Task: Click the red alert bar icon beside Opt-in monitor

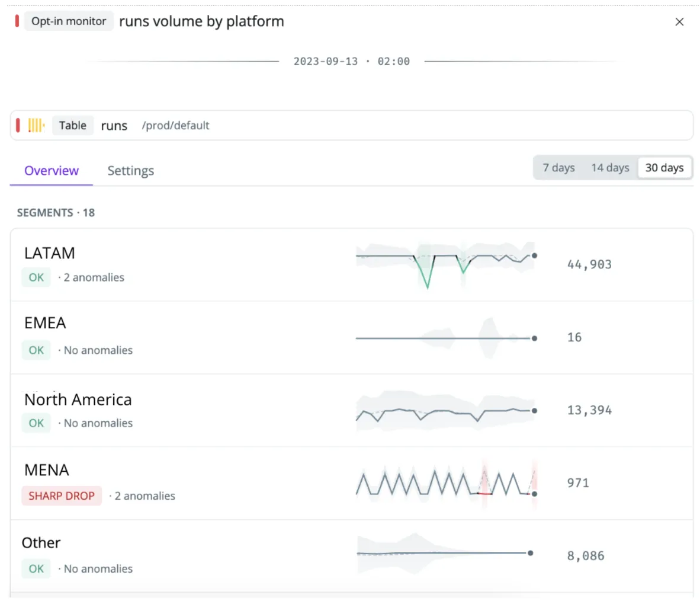Action: 17,20
